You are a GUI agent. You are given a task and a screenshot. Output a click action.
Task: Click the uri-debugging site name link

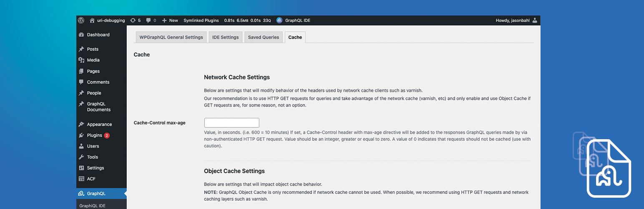[x=111, y=20]
